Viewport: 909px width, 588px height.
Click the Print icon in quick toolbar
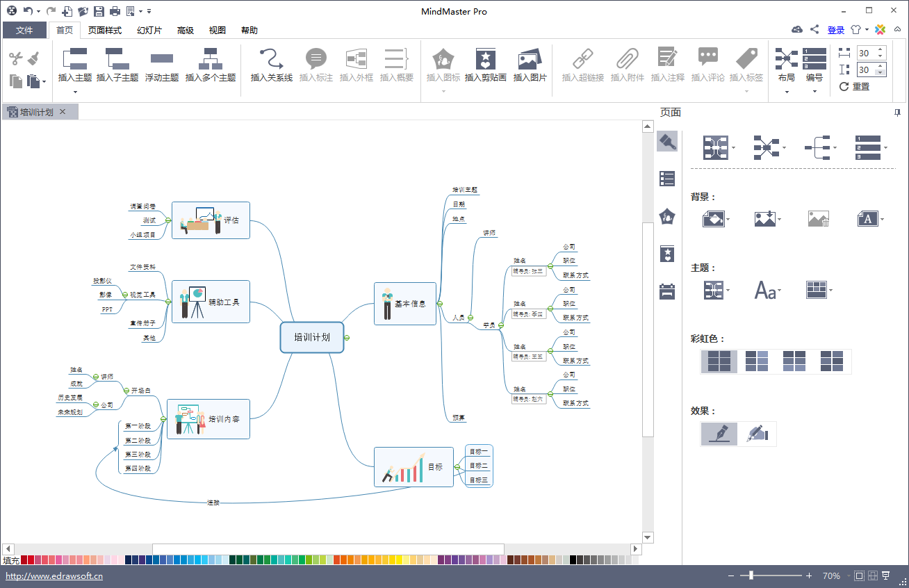coord(115,11)
